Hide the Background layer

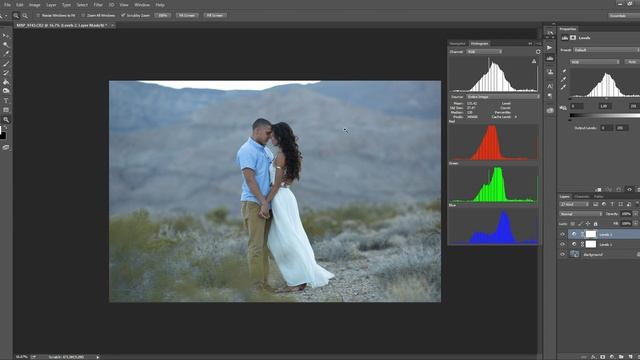[562, 254]
